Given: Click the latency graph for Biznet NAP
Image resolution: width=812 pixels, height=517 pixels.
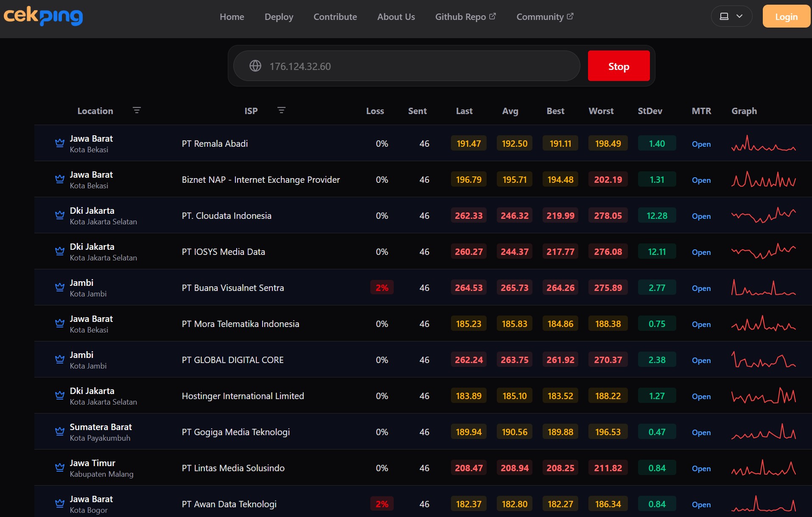Looking at the screenshot, I should pyautogui.click(x=763, y=179).
